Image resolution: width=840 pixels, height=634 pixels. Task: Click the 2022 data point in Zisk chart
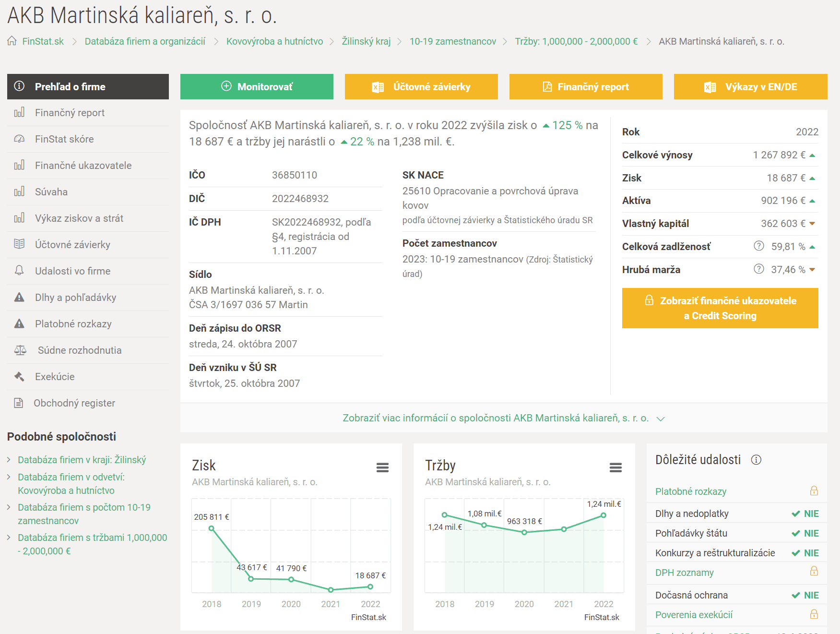[x=370, y=586]
